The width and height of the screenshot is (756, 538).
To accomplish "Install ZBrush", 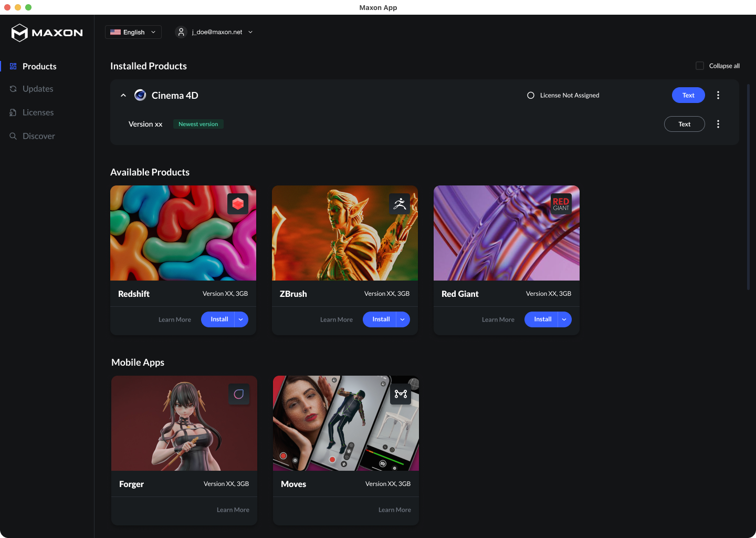I will click(x=381, y=319).
